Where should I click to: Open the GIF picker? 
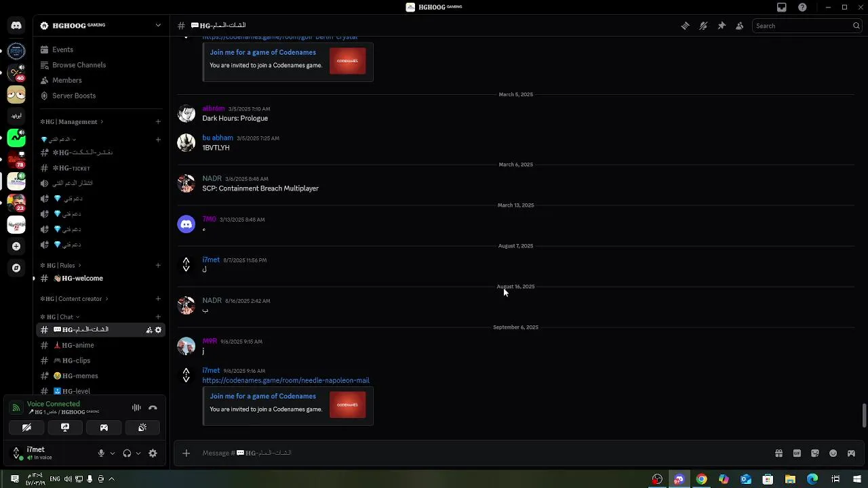click(797, 453)
